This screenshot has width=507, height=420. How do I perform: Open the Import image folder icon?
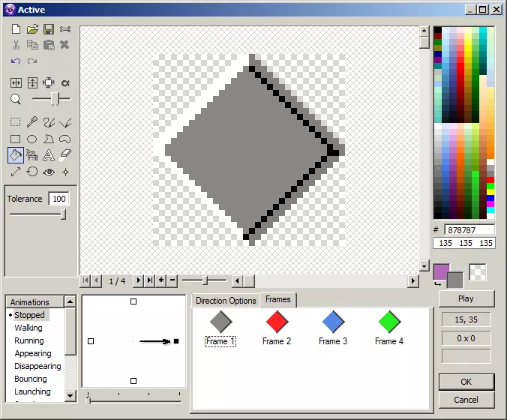tap(32, 29)
